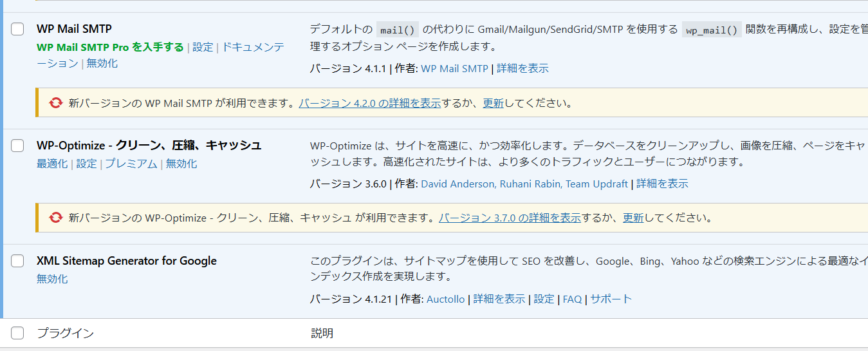Open サポート link in XML Sitemap Generator row
This screenshot has height=351, width=868.
tap(611, 299)
